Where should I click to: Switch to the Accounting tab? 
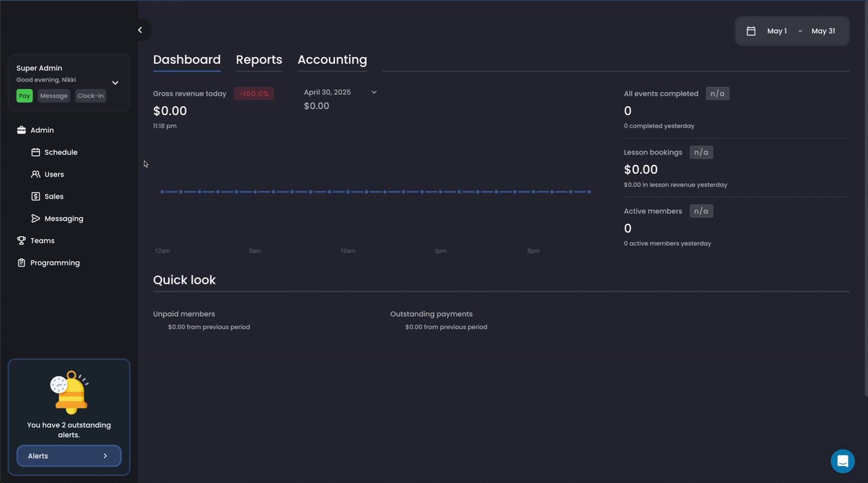(x=332, y=60)
